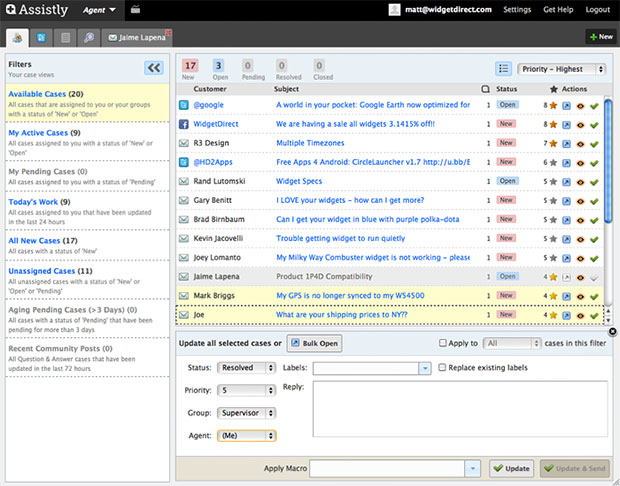Switch to the cases home tab

tap(17, 38)
